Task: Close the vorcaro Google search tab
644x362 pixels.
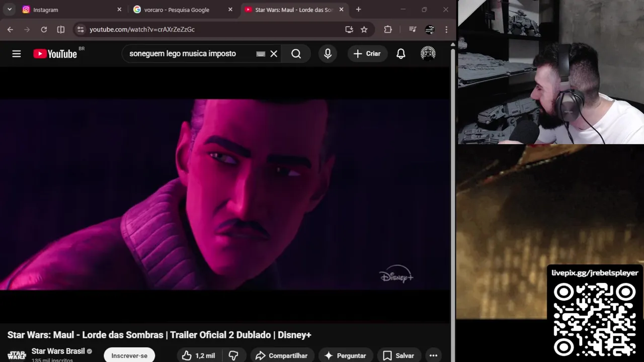Action: (230, 10)
